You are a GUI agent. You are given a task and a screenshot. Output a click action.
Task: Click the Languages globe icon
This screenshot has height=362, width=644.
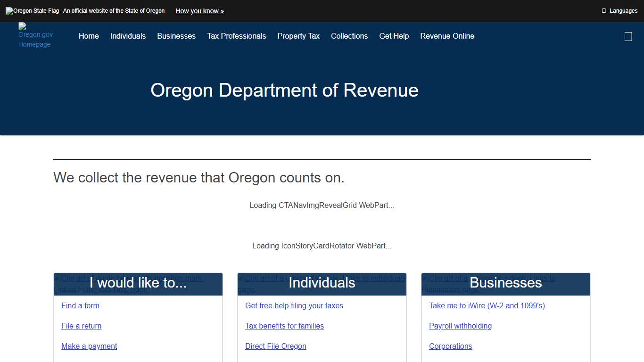[x=605, y=10]
